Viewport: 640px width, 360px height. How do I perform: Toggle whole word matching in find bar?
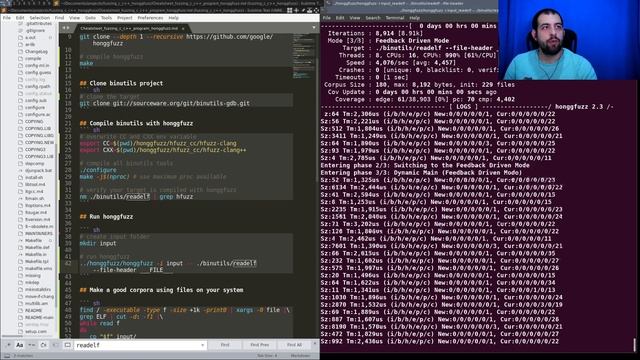click(31, 345)
